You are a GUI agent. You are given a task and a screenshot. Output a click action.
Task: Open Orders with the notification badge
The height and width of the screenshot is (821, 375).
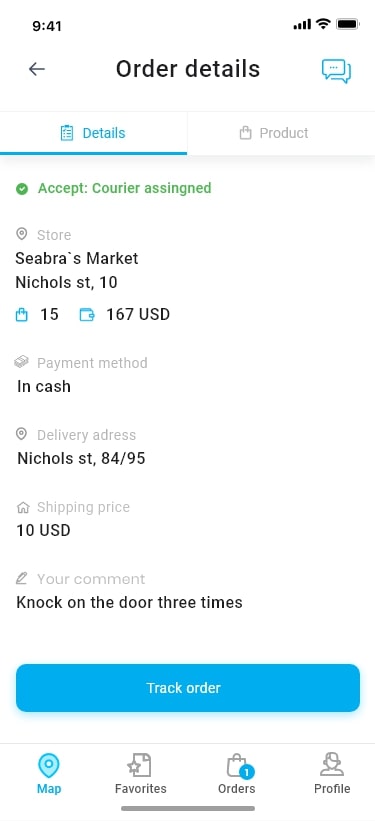(x=237, y=774)
